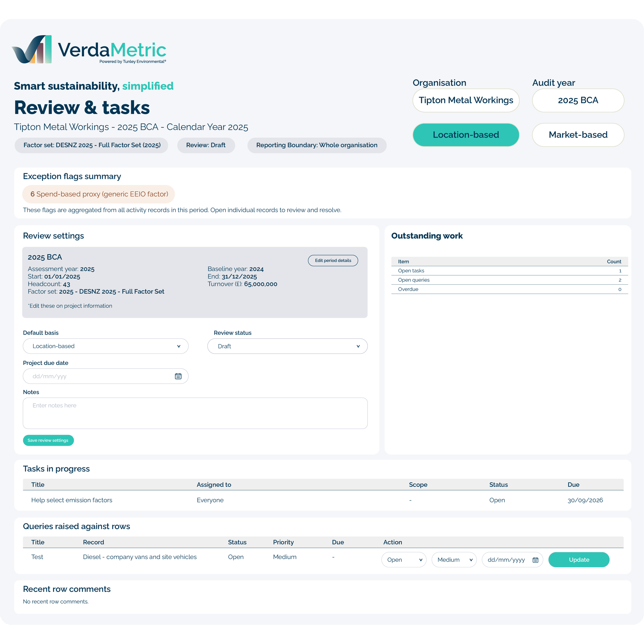The width and height of the screenshot is (644, 644).
Task: Click the Assigned to column header
Action: [x=214, y=484]
